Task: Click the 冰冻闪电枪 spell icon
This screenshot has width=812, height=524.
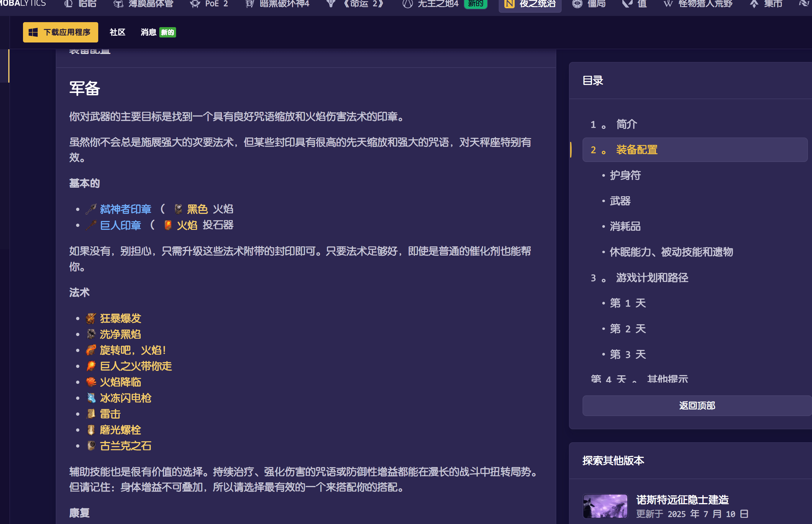Action: pyautogui.click(x=91, y=398)
